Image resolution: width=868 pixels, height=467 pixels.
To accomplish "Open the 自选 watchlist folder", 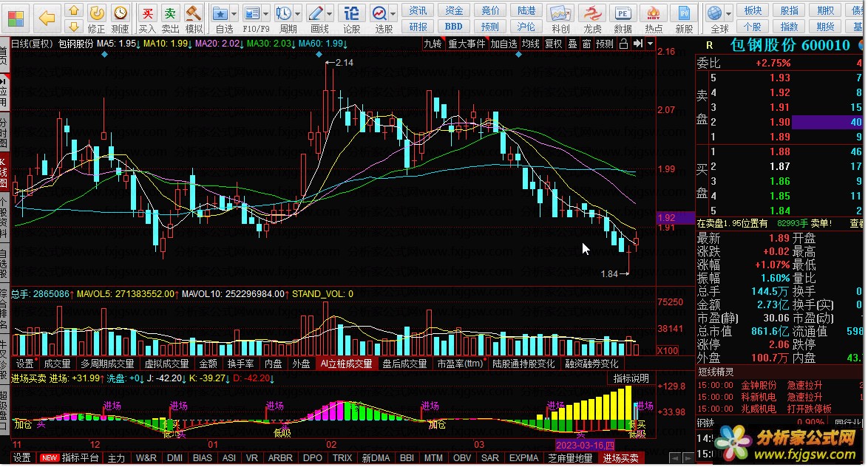I will pos(221,18).
